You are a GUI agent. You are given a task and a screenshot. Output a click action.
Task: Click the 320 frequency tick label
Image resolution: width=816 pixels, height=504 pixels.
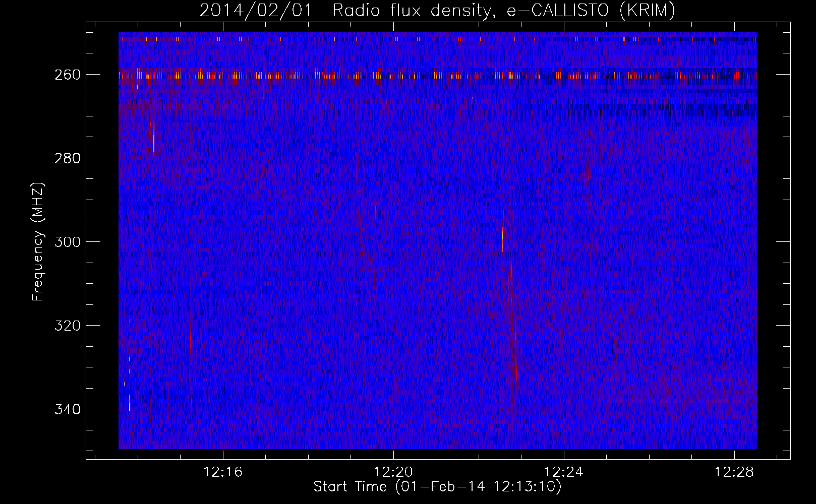point(68,326)
